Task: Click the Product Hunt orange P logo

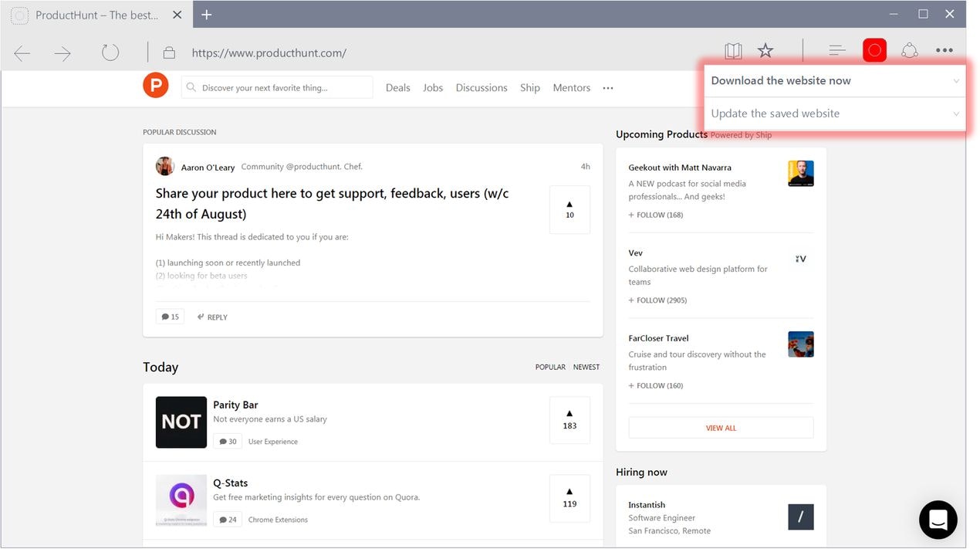Action: coord(156,85)
